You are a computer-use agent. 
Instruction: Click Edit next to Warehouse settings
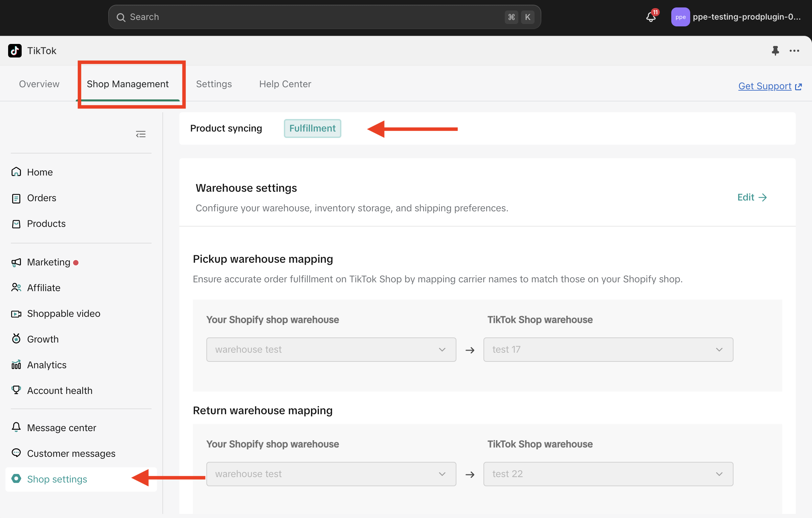752,197
